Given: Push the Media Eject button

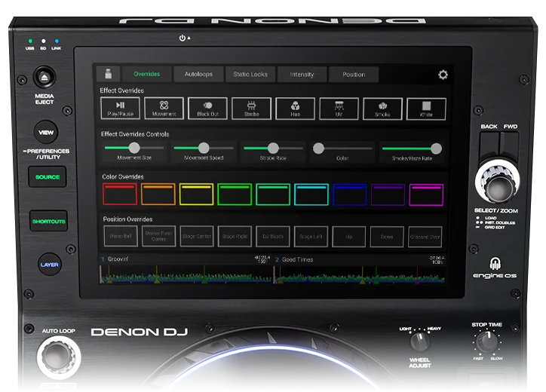Looking at the screenshot, I should coord(44,77).
